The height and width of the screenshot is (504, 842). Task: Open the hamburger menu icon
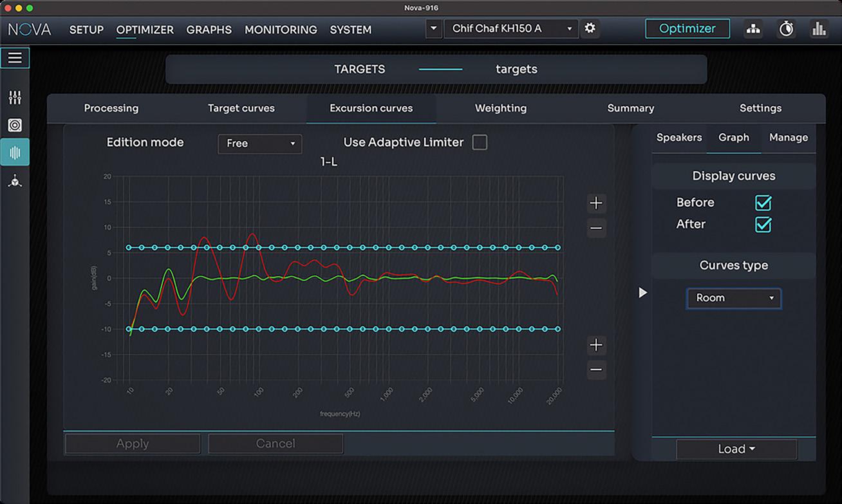pyautogui.click(x=15, y=58)
